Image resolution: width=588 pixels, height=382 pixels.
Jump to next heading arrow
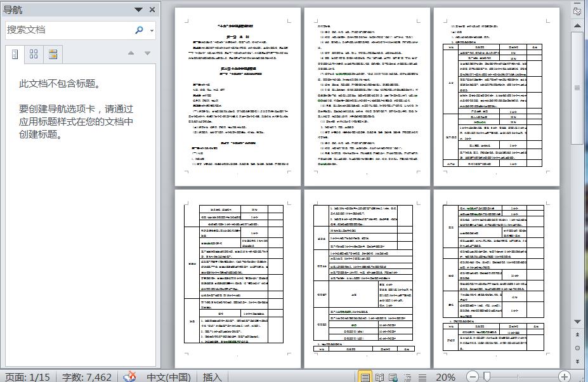pyautogui.click(x=147, y=53)
